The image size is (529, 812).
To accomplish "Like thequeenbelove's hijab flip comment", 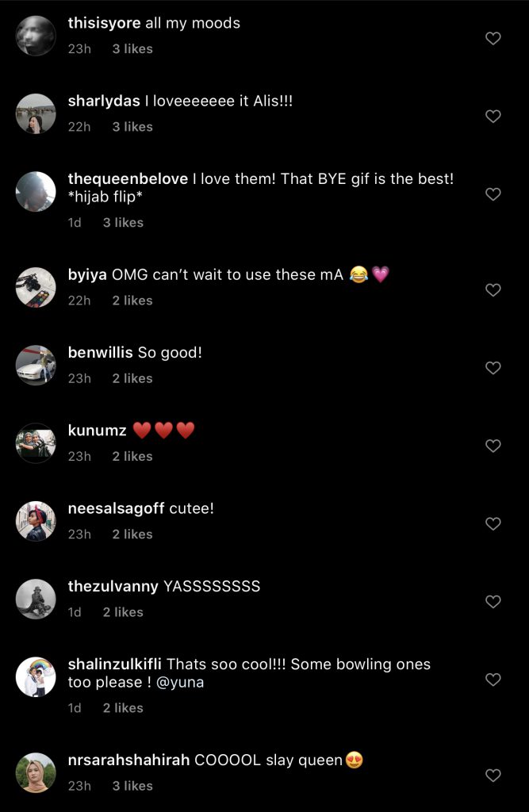I will [493, 194].
